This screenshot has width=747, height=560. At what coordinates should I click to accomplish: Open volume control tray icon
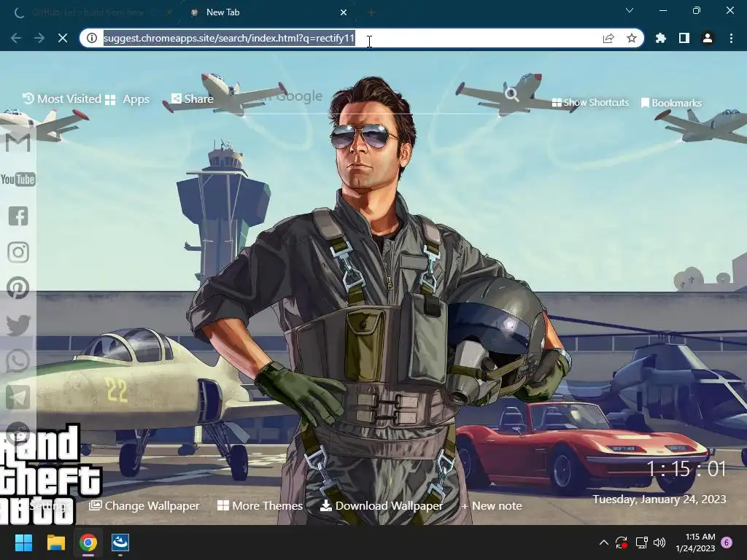(659, 542)
